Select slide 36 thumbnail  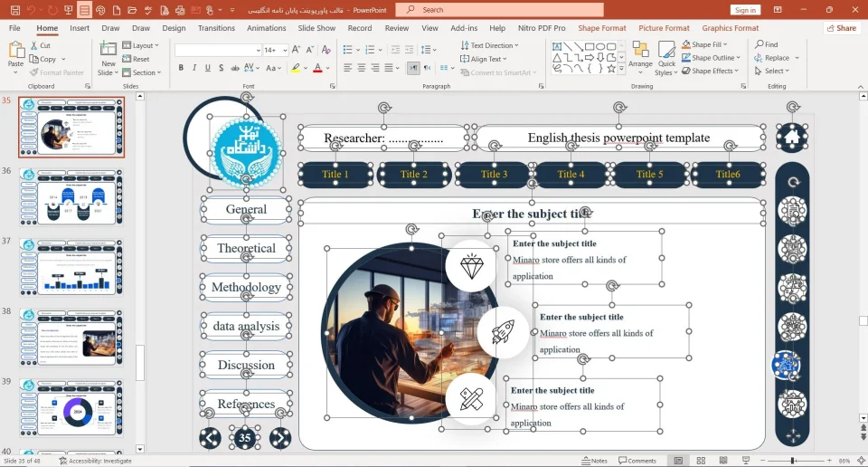71,197
